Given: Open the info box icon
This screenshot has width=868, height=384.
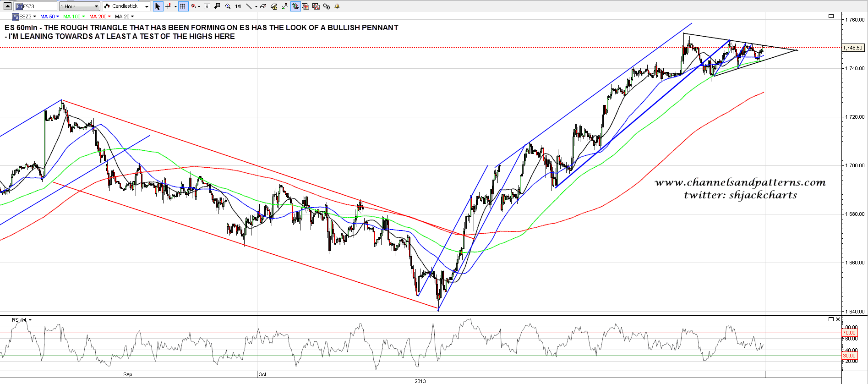Looking at the screenshot, I should click(207, 6).
